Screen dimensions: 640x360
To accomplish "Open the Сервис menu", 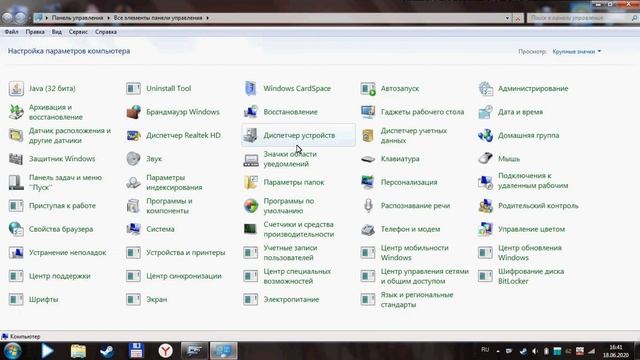I will click(x=78, y=32).
